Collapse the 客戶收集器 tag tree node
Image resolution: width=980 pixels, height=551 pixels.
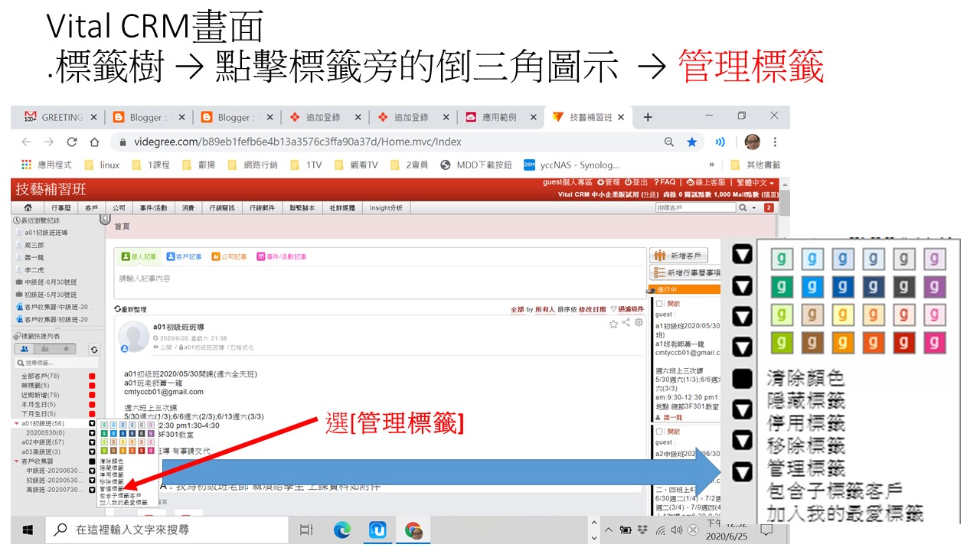[x=17, y=461]
